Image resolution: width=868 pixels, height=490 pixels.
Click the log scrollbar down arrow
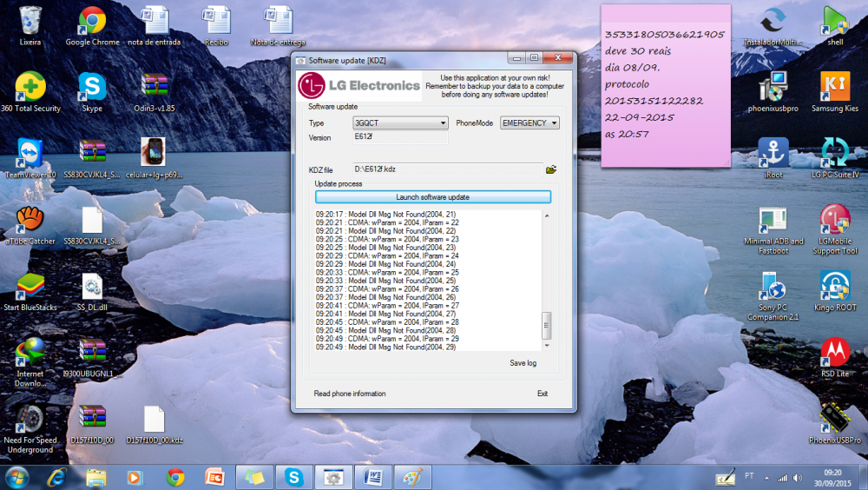[x=547, y=345]
